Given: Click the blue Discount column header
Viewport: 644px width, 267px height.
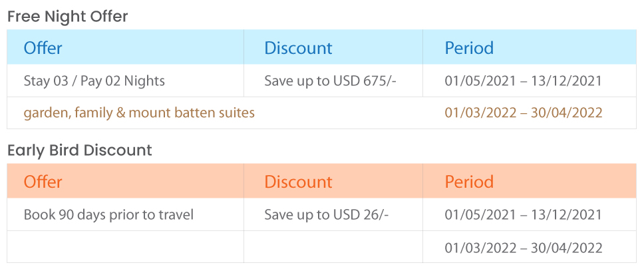Looking at the screenshot, I should point(298,48).
